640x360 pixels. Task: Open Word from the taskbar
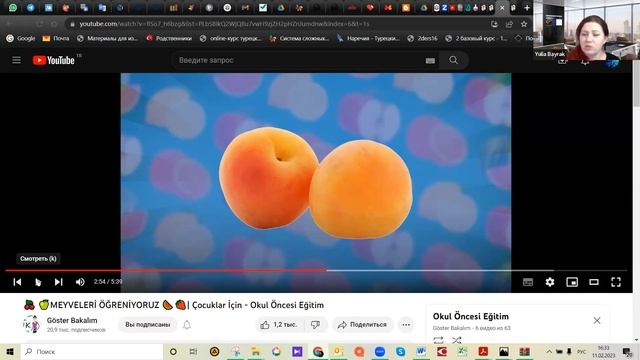coord(421,351)
